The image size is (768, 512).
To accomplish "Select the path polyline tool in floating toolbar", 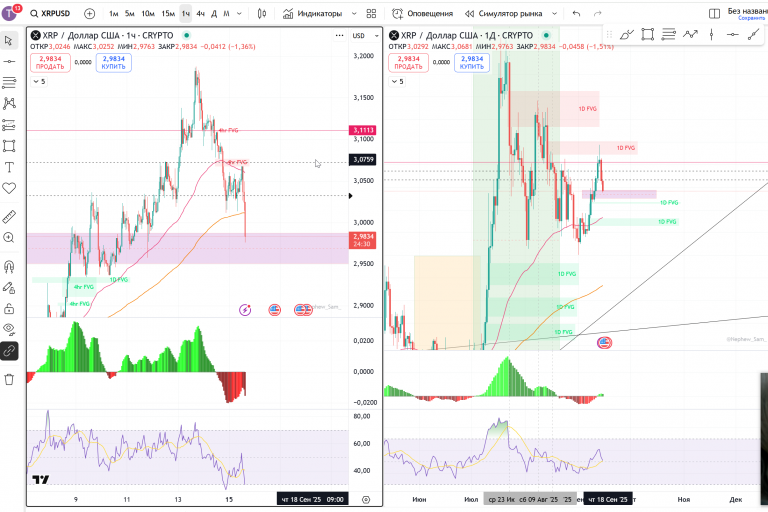I will 690,34.
